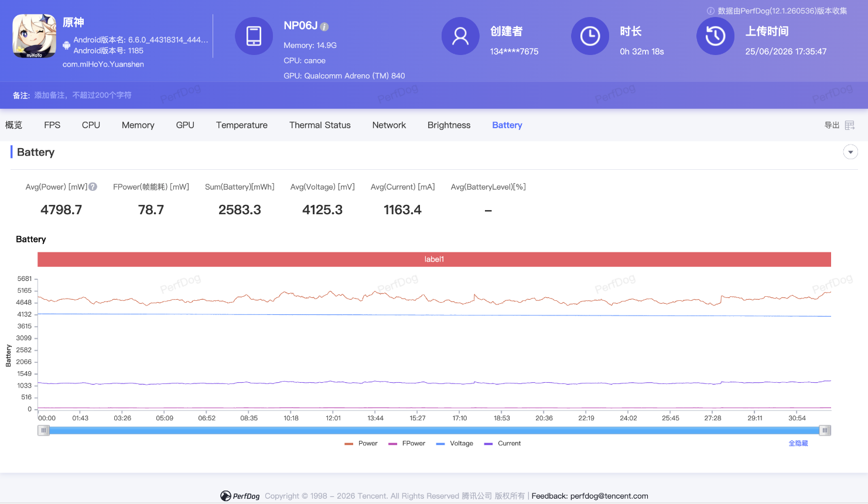Open the GPU tab

(185, 125)
